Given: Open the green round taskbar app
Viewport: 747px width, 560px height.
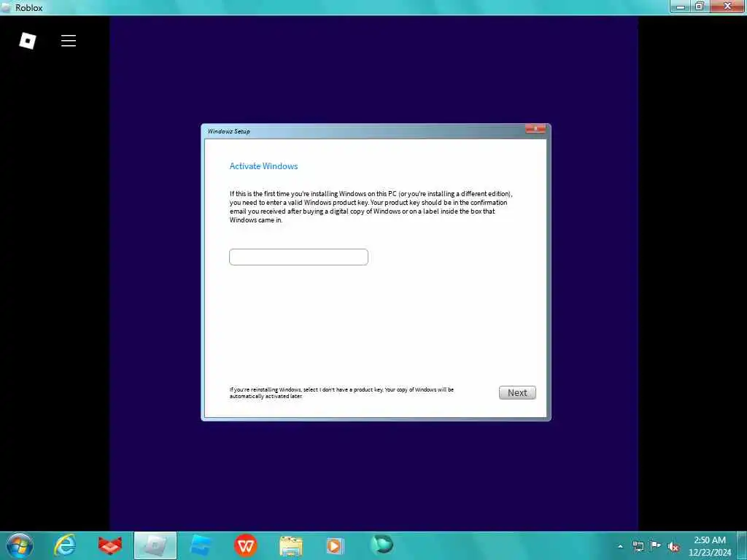Looking at the screenshot, I should (x=382, y=545).
